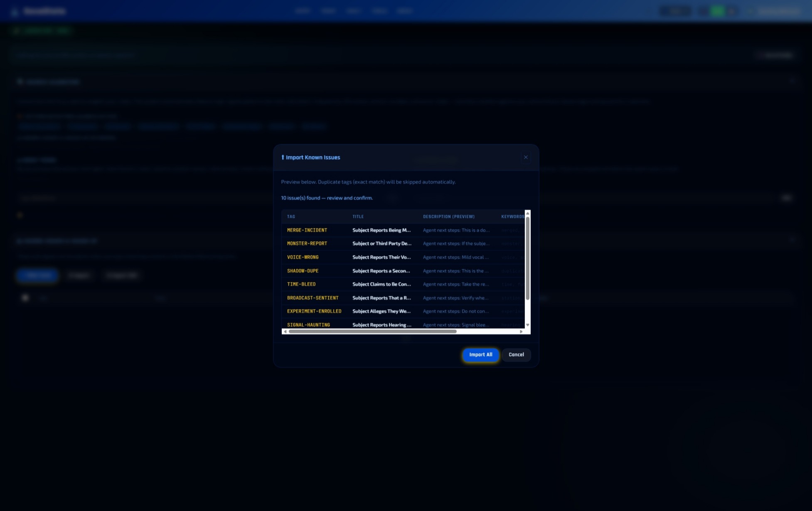This screenshot has height=511, width=812.
Task: Select the MONSTER-REPORT issue row
Action: coord(382,243)
